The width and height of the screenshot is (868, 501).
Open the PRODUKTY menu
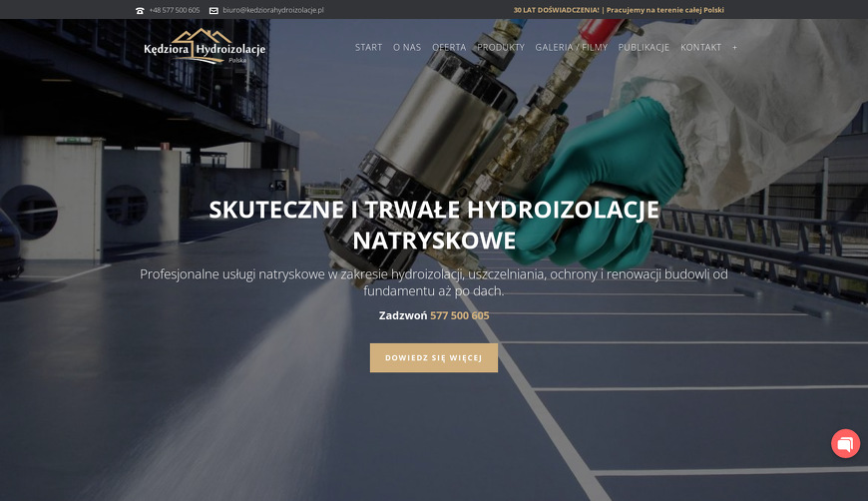[501, 48]
